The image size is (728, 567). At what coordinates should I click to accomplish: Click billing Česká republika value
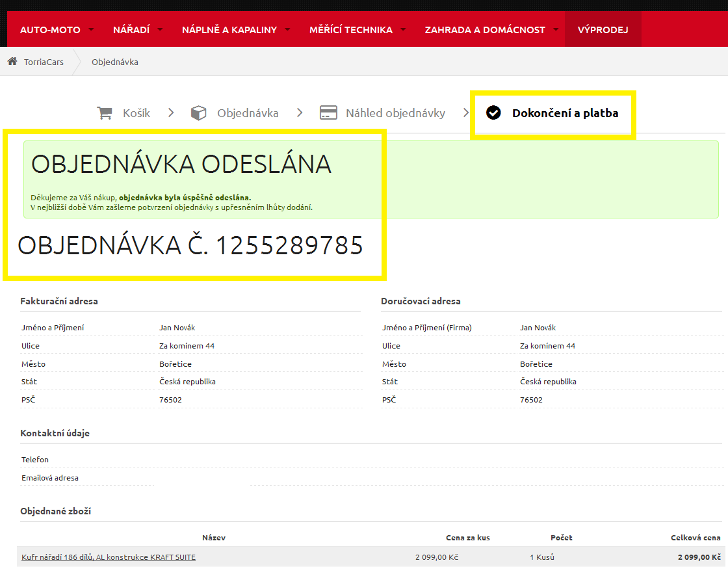tap(187, 381)
